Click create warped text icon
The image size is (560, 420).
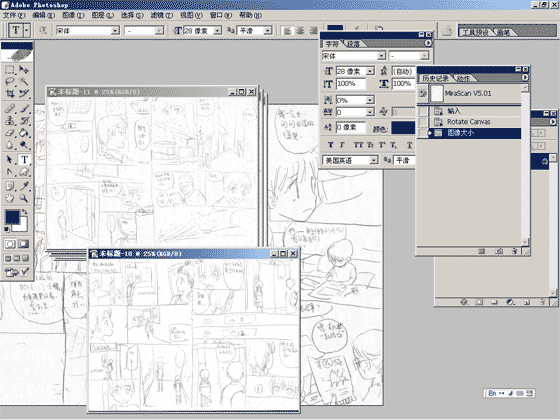click(356, 29)
